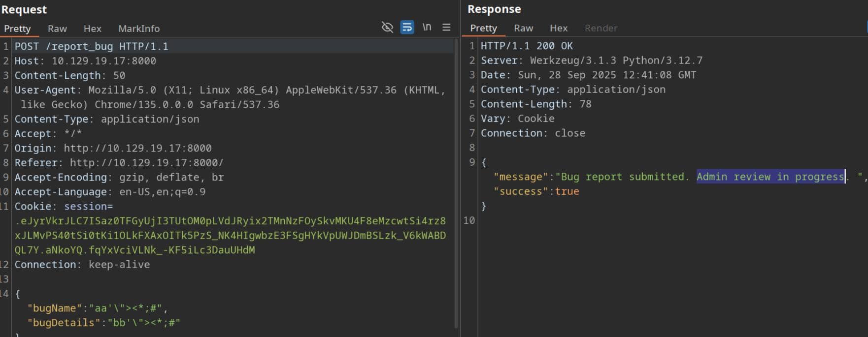Click the 'HTTP/1.1 200 OK' status line
The height and width of the screenshot is (337, 868).
coord(527,46)
